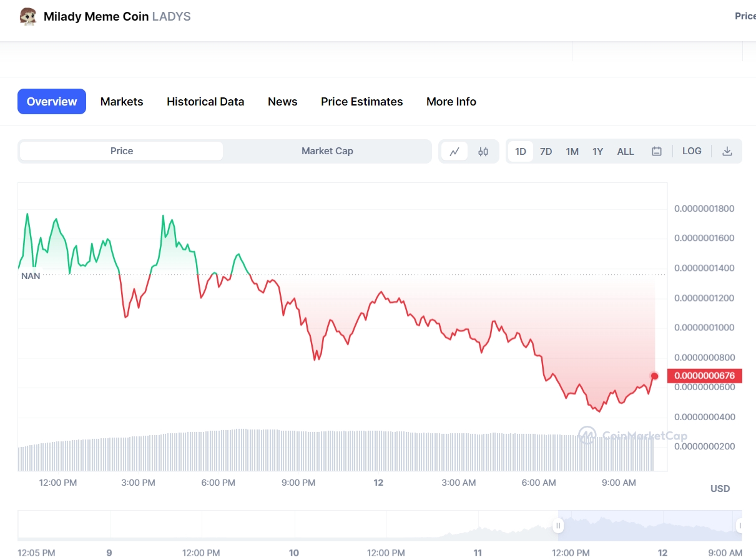
Task: Open the Markets tab
Action: click(x=122, y=101)
